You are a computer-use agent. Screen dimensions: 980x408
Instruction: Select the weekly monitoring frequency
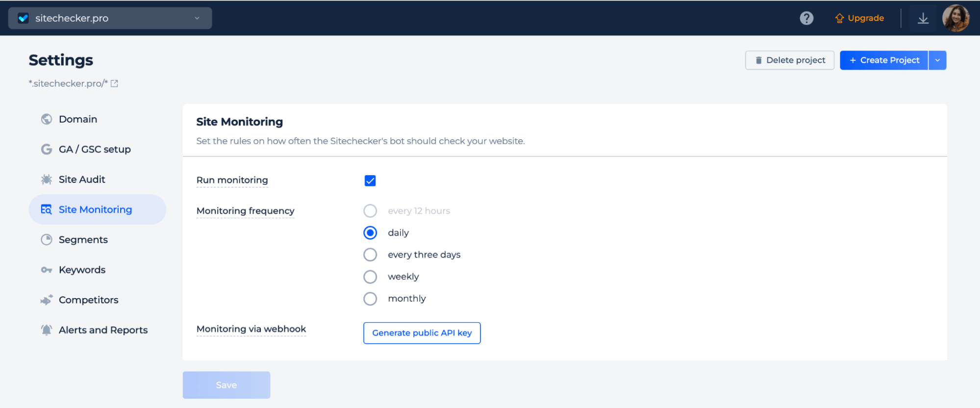coord(370,277)
